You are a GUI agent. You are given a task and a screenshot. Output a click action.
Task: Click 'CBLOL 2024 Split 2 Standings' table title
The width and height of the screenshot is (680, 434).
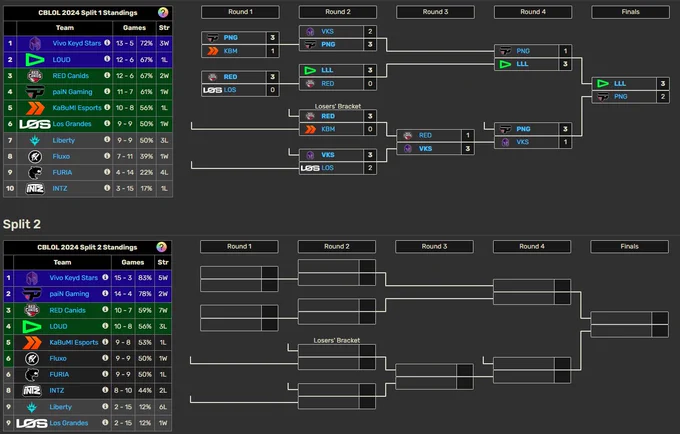tap(87, 247)
